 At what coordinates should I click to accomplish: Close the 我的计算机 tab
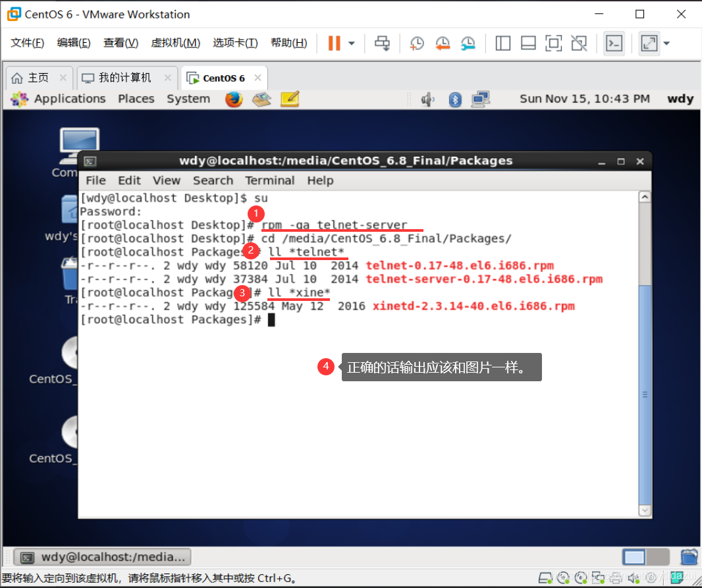[168, 78]
